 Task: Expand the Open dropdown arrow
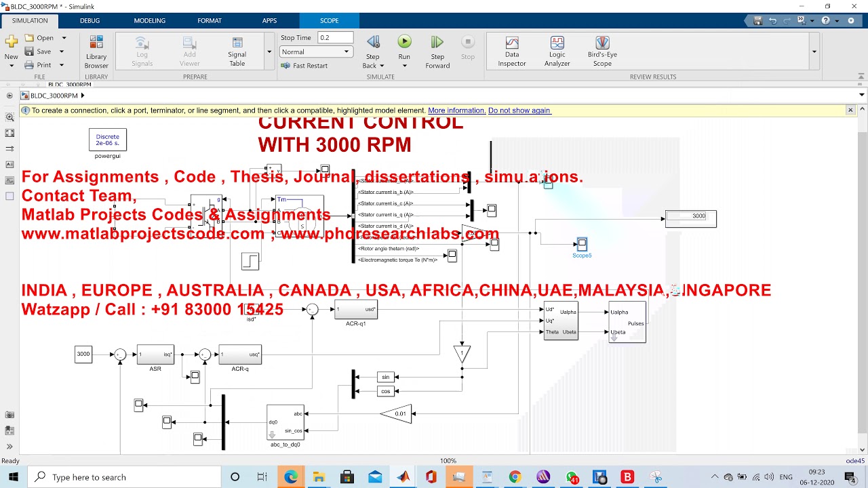coord(64,38)
